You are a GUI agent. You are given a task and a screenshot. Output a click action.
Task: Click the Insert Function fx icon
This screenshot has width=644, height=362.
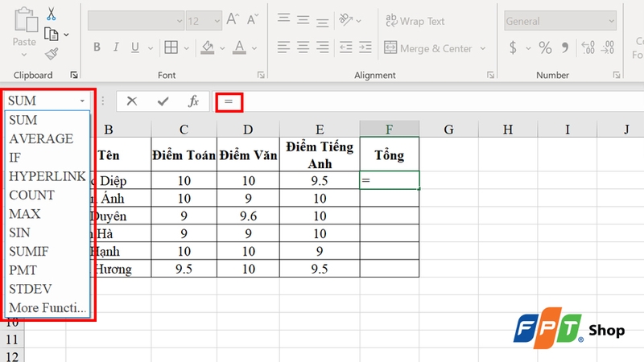click(193, 101)
